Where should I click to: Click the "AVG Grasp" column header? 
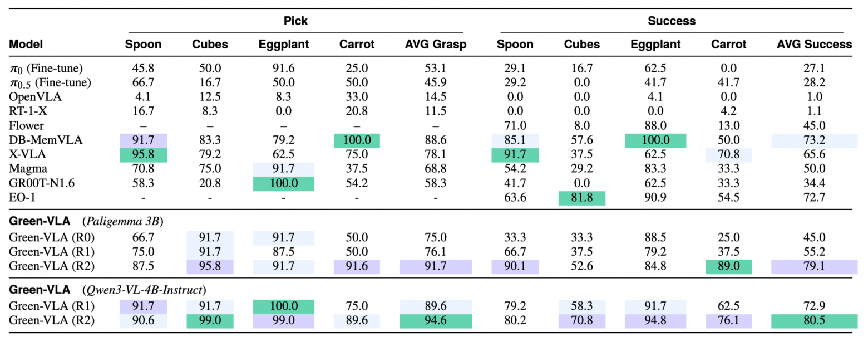click(435, 45)
